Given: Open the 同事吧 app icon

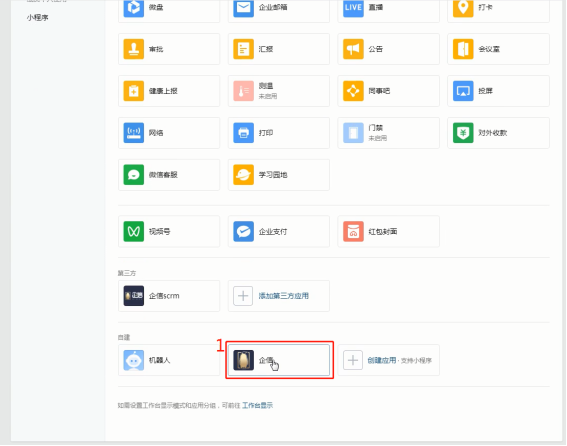Looking at the screenshot, I should click(353, 91).
